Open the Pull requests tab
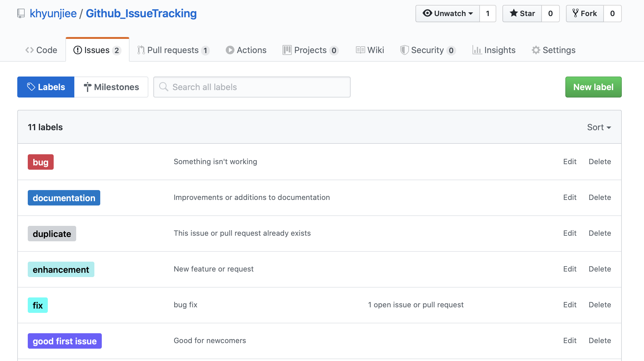This screenshot has height=361, width=644. [x=173, y=50]
